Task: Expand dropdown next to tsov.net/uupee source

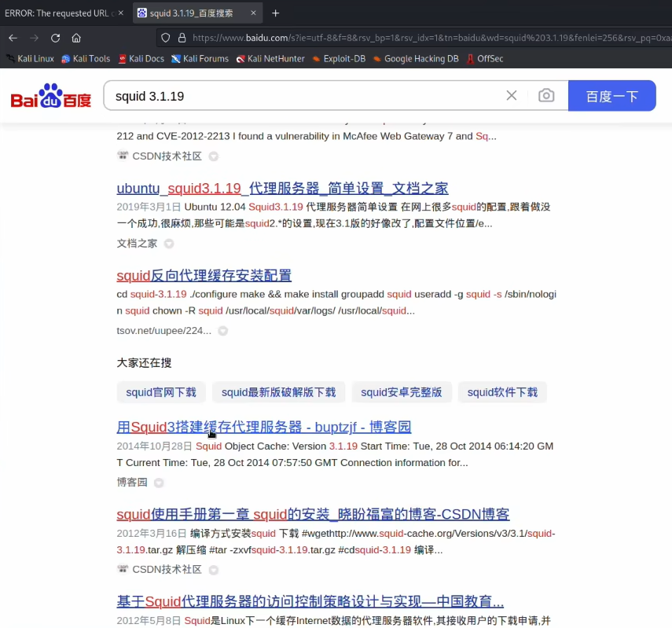Action: (223, 331)
